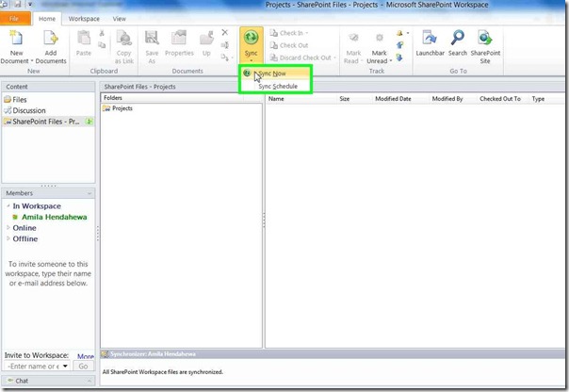Viewport: 569px width, 392px height.
Task: Click the save icon in quick access toolbar
Action: coord(18,5)
